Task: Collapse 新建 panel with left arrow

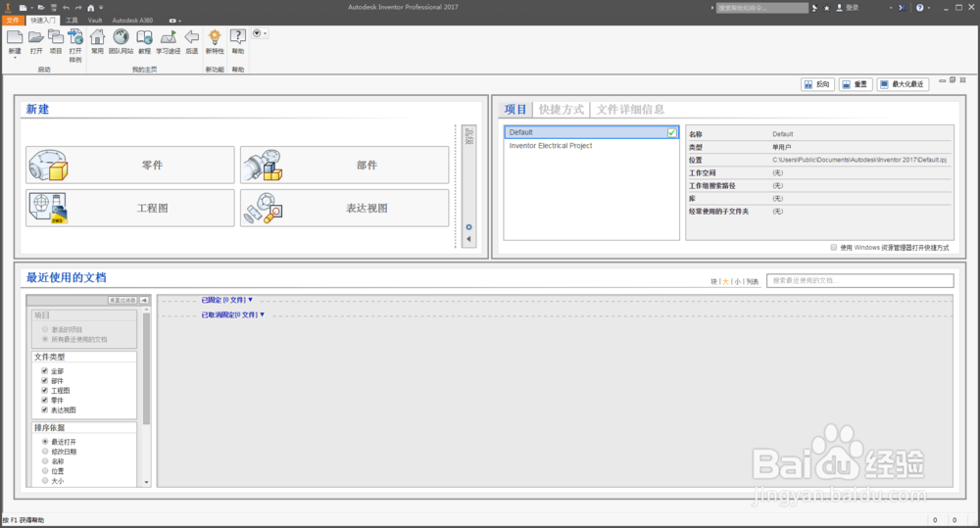Action: (468, 239)
